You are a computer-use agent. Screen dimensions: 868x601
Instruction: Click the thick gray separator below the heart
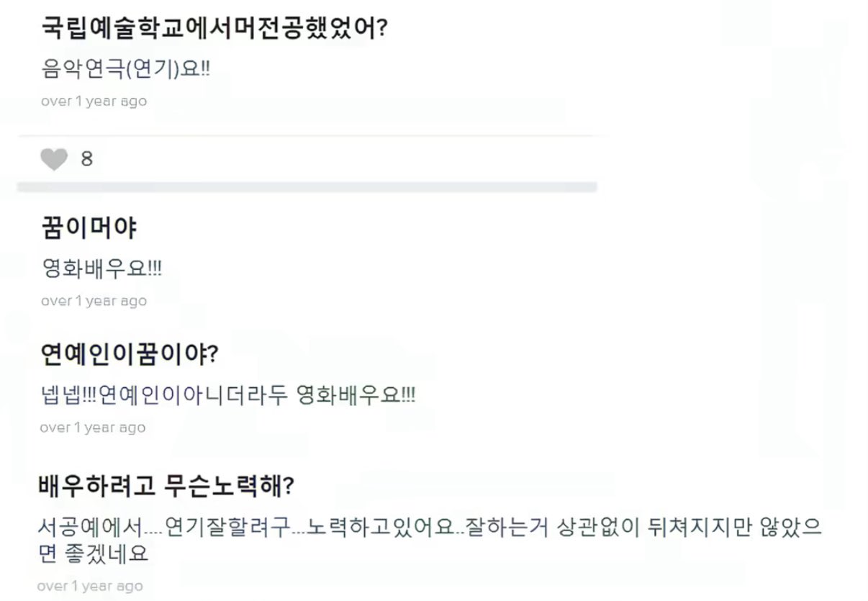tap(307, 187)
